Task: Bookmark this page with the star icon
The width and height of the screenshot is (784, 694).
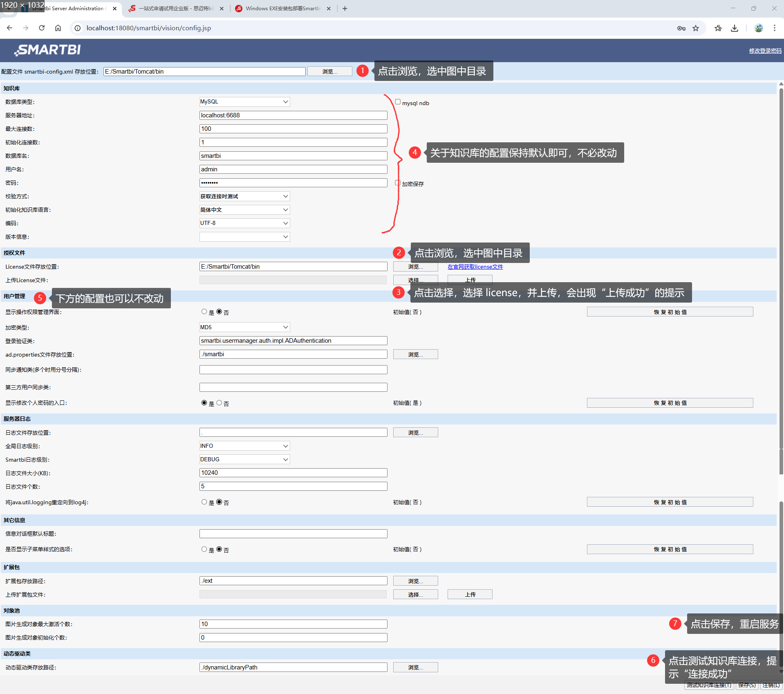Action: [696, 28]
